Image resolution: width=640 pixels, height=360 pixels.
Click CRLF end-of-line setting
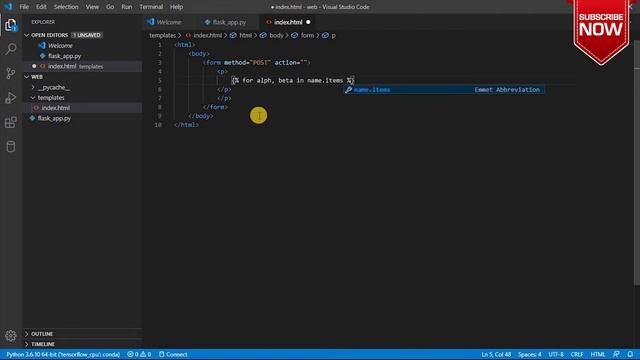tap(577, 354)
